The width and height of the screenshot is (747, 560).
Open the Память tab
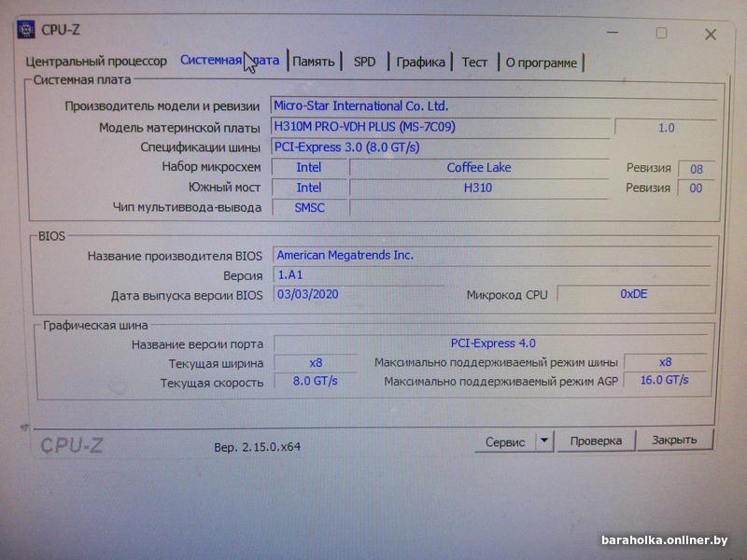pos(314,62)
